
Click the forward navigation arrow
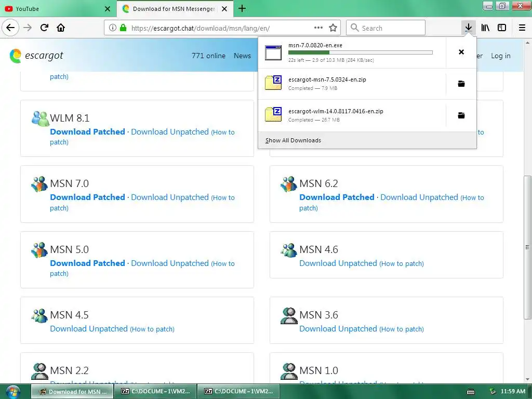(x=28, y=28)
